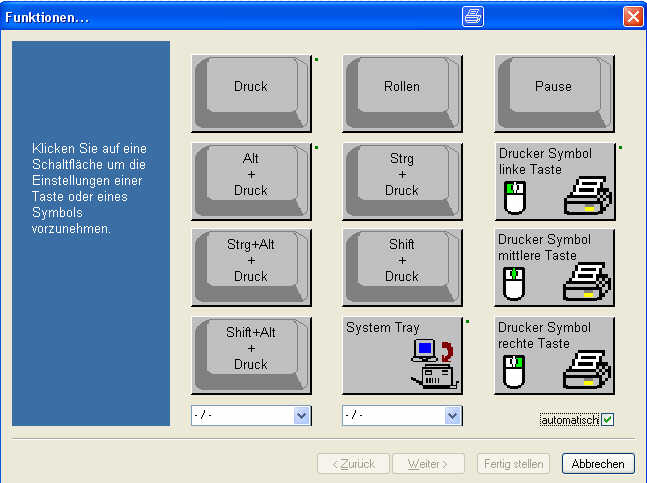Choose the Pause key button
Screen dimensions: 647x483
tap(554, 94)
